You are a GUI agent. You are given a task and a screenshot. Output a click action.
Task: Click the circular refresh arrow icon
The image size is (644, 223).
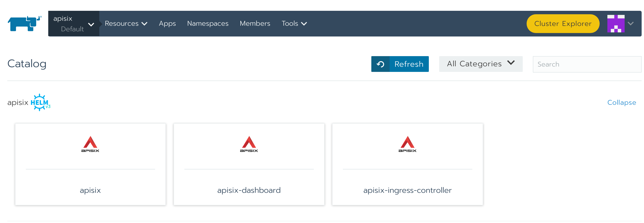(380, 64)
